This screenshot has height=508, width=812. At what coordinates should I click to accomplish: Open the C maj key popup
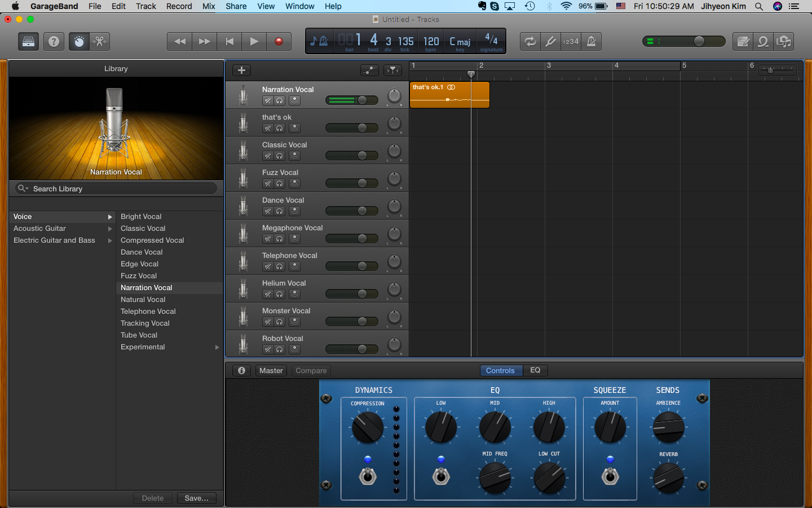pos(460,42)
